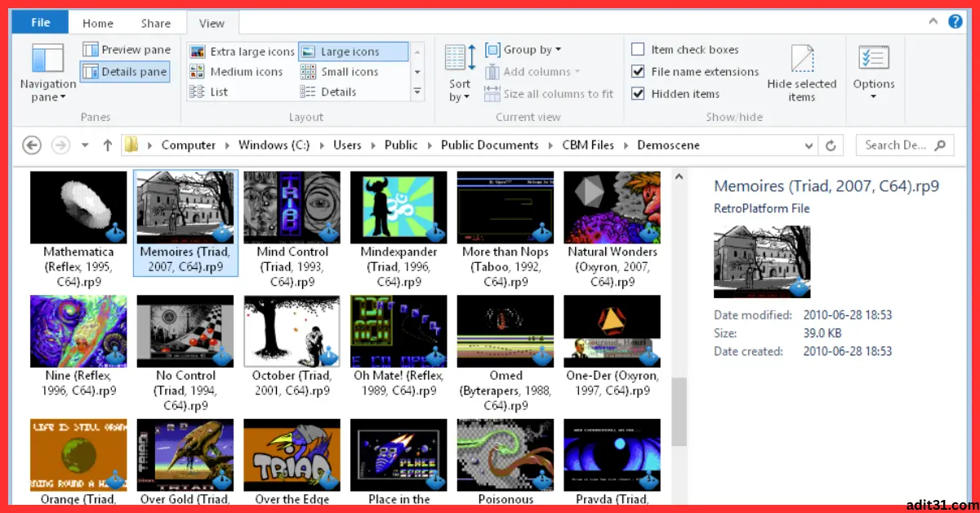Switch to the Share tab
This screenshot has width=980, height=513.
pos(154,24)
